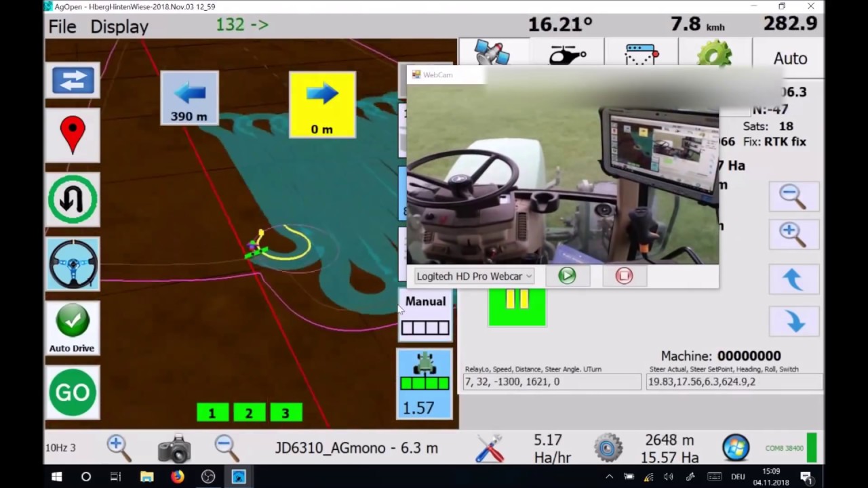This screenshot has width=868, height=488.
Task: Drop a red map pin flag
Action: 73,135
